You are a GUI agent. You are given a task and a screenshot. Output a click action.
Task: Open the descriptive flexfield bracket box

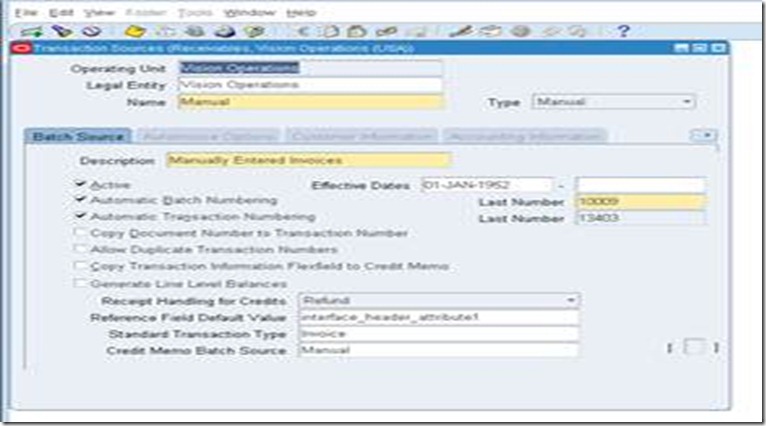click(x=693, y=347)
